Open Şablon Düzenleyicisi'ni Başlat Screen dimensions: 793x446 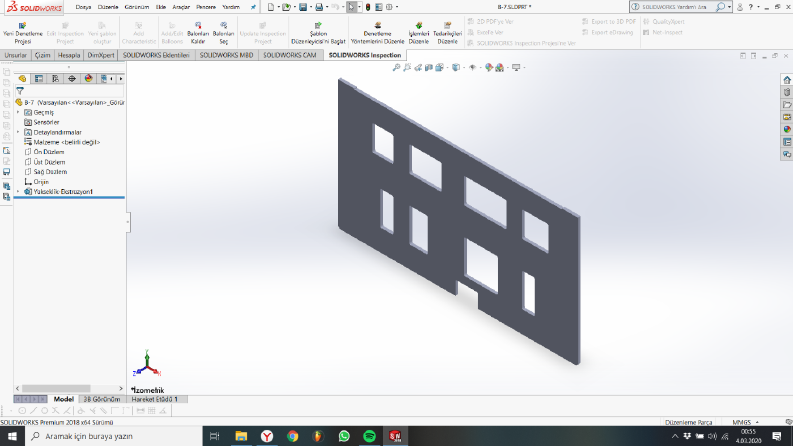coord(318,33)
